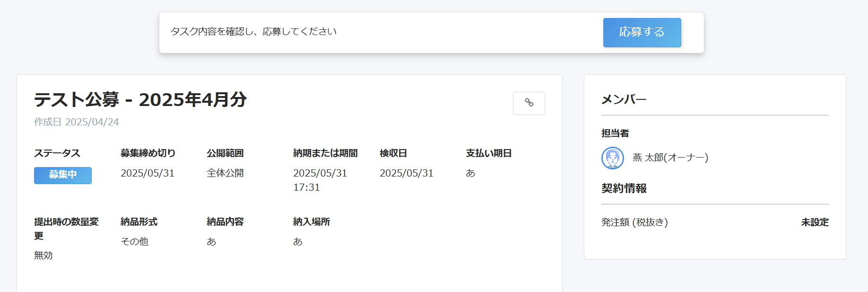Click the メンバー heading
The width and height of the screenshot is (868, 292).
click(624, 99)
